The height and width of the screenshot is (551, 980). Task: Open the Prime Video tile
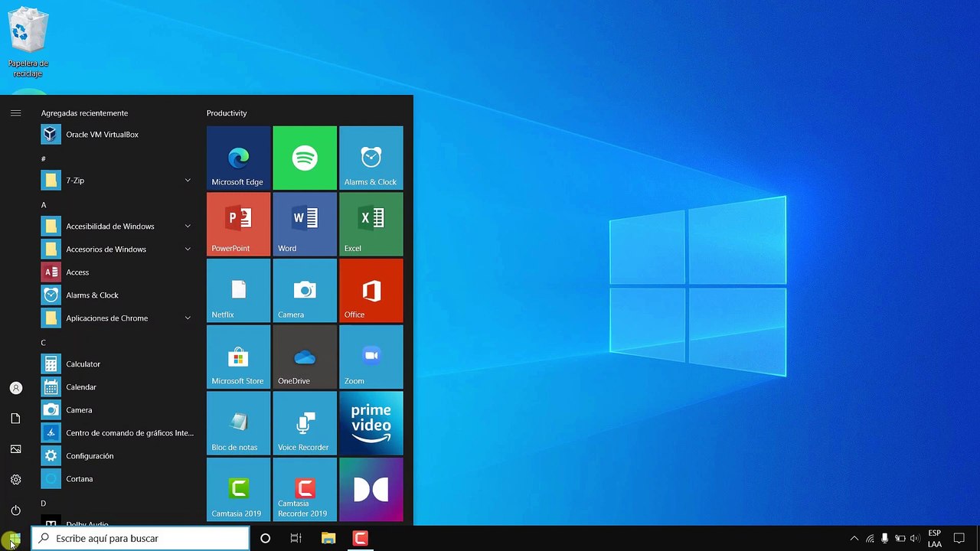click(x=371, y=424)
